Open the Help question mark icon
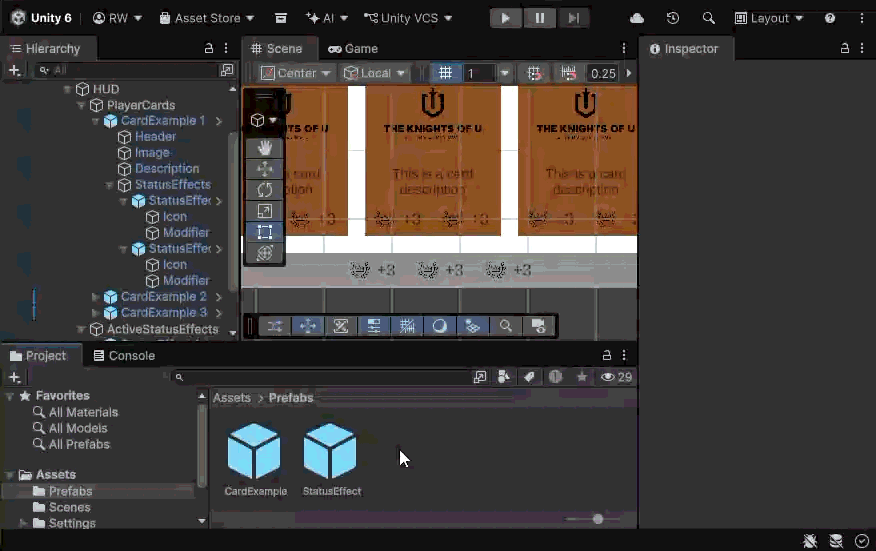This screenshot has height=551, width=876. (x=830, y=18)
